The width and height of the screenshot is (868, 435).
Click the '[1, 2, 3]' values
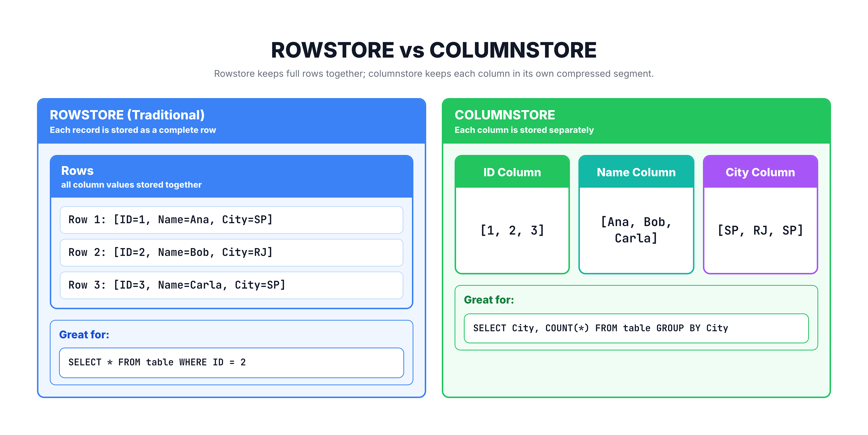point(512,230)
